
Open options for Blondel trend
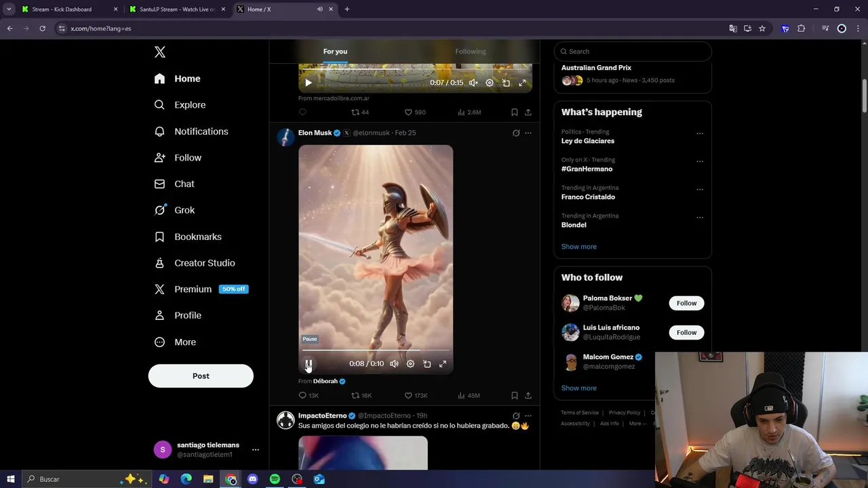pos(700,218)
